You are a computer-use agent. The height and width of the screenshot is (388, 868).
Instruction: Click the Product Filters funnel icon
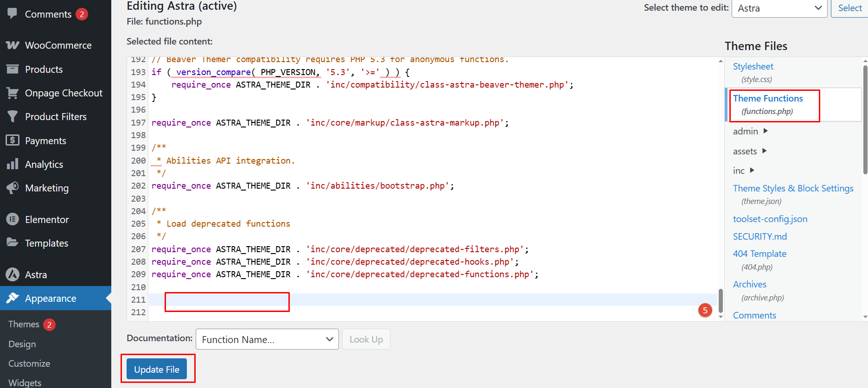pyautogui.click(x=13, y=116)
